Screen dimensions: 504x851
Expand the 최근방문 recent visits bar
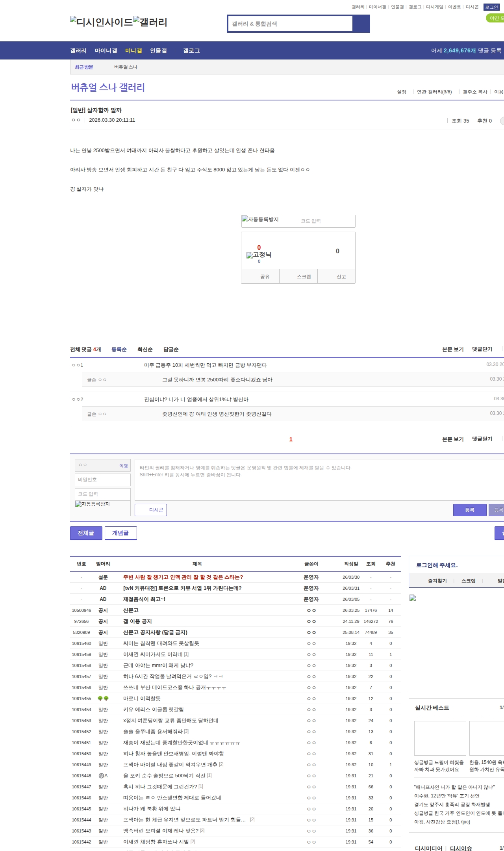(x=84, y=67)
